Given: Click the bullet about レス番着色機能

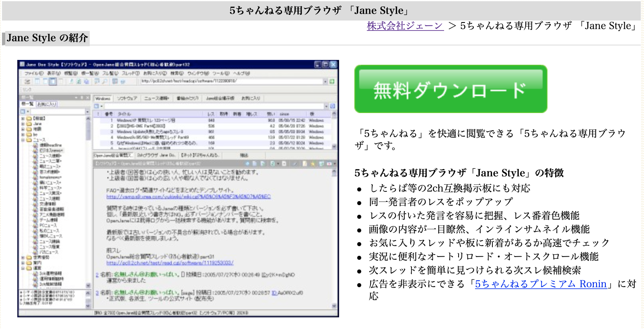Looking at the screenshot, I should 474,216.
